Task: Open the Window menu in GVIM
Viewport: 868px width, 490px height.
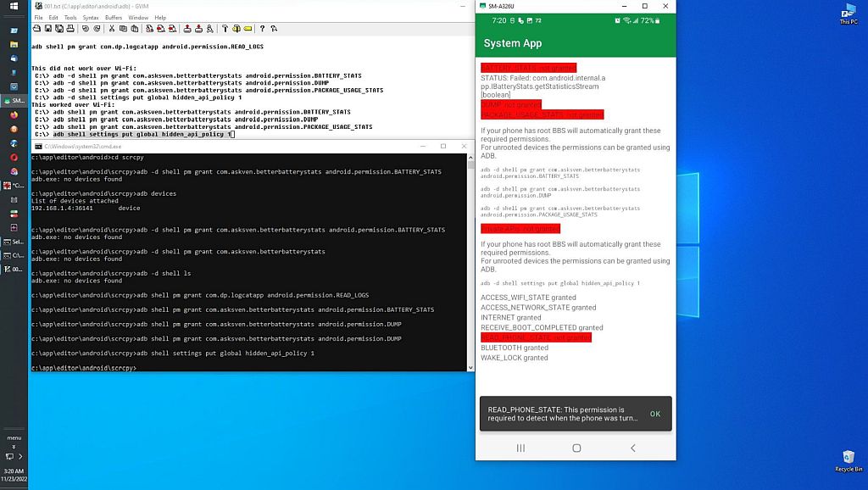Action: click(x=138, y=18)
